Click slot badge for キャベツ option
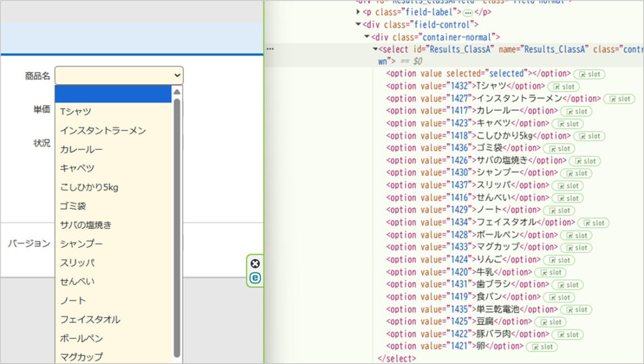 point(568,123)
